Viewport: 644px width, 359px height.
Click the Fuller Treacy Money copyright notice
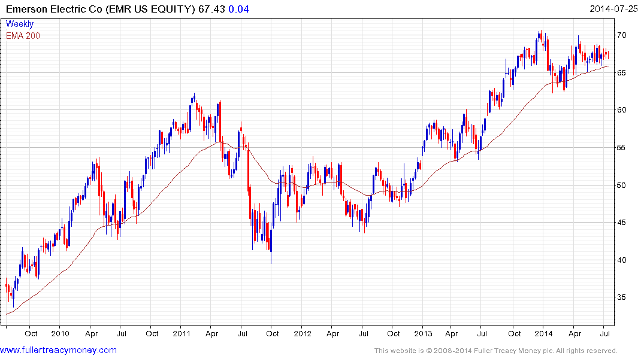pyautogui.click(x=496, y=351)
